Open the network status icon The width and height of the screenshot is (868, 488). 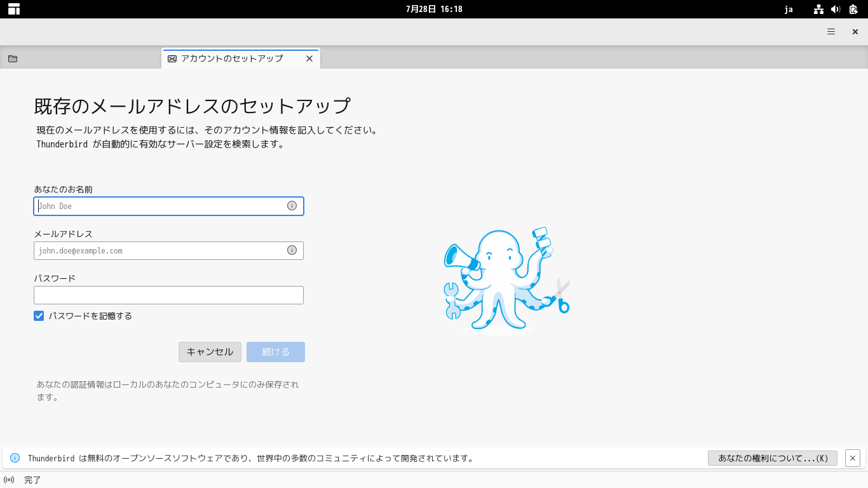(x=818, y=9)
